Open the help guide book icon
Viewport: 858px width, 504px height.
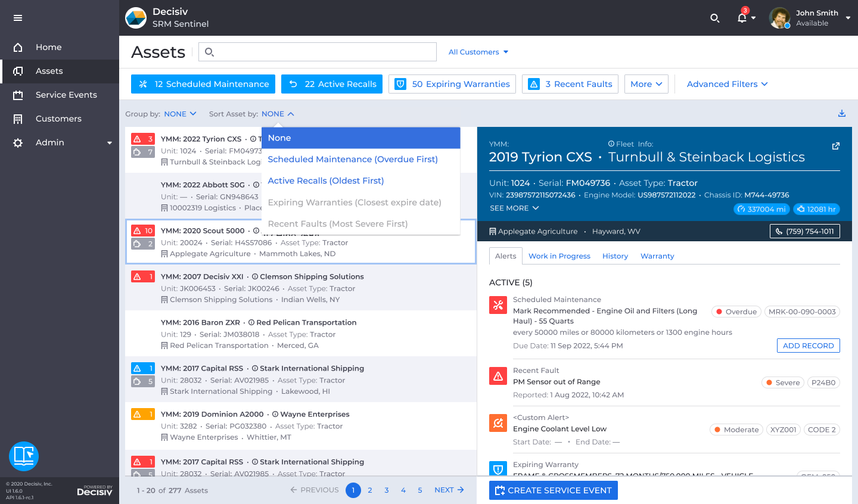(24, 456)
